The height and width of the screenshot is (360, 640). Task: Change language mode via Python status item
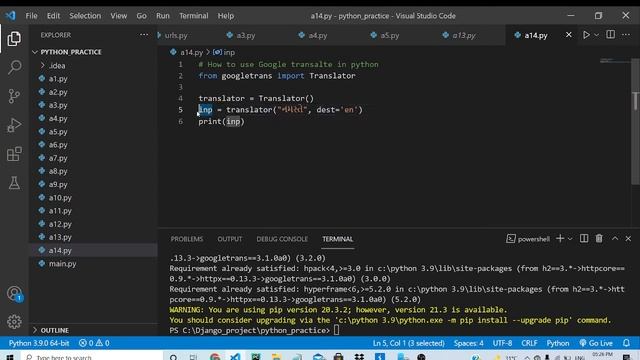click(558, 343)
